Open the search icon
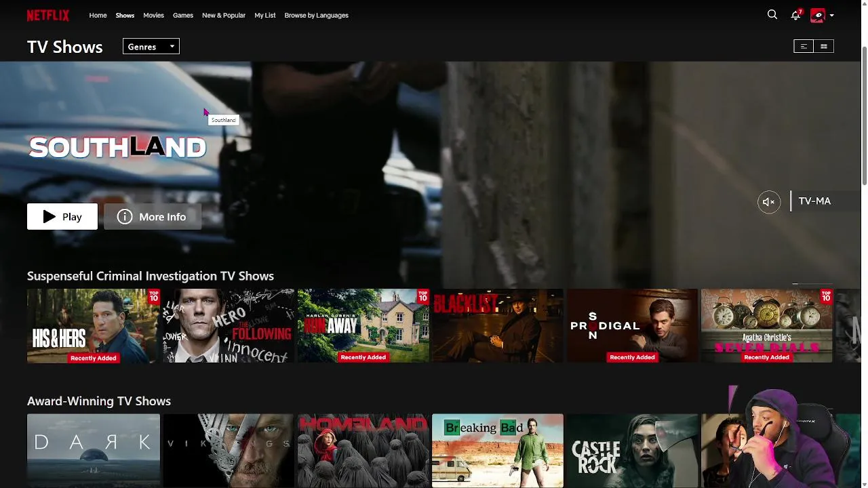This screenshot has width=868, height=488. [772, 15]
